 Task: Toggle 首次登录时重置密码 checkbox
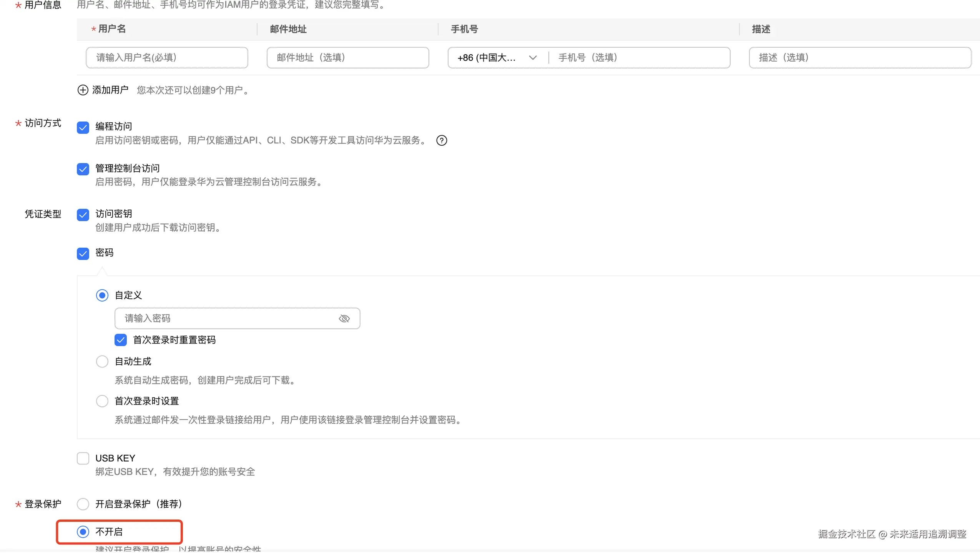point(121,340)
